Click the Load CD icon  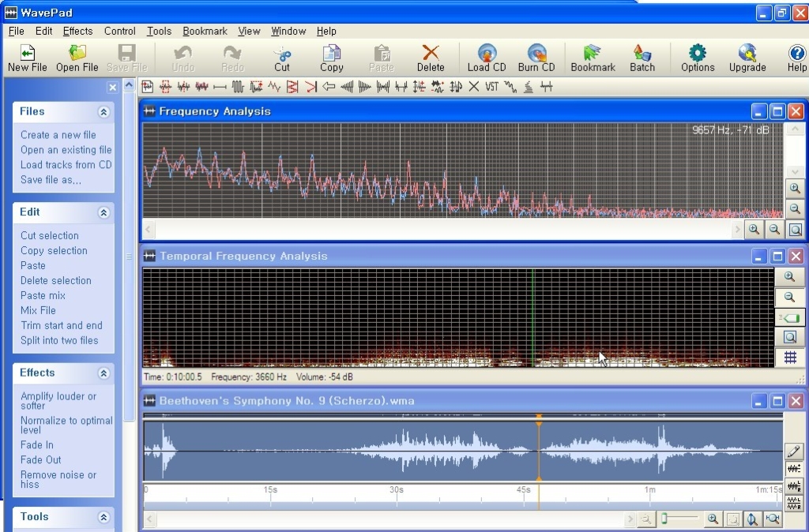click(x=487, y=58)
